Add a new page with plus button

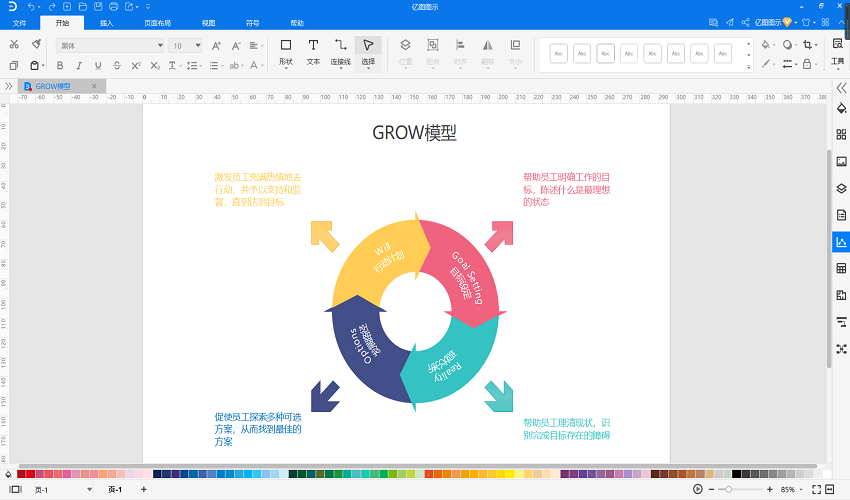144,489
